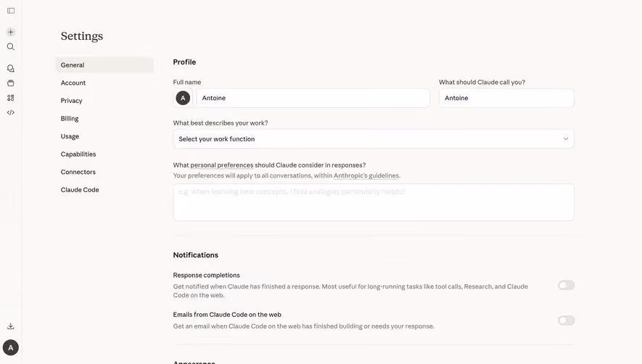This screenshot has height=364, width=642.
Task: Open the user avatar menu at bottom-left
Action: point(11,347)
